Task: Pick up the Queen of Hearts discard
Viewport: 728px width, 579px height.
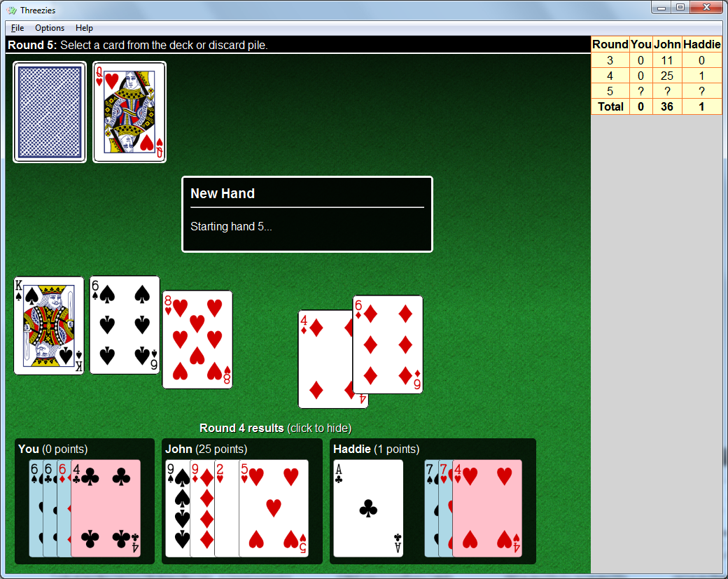Action: pyautogui.click(x=129, y=112)
